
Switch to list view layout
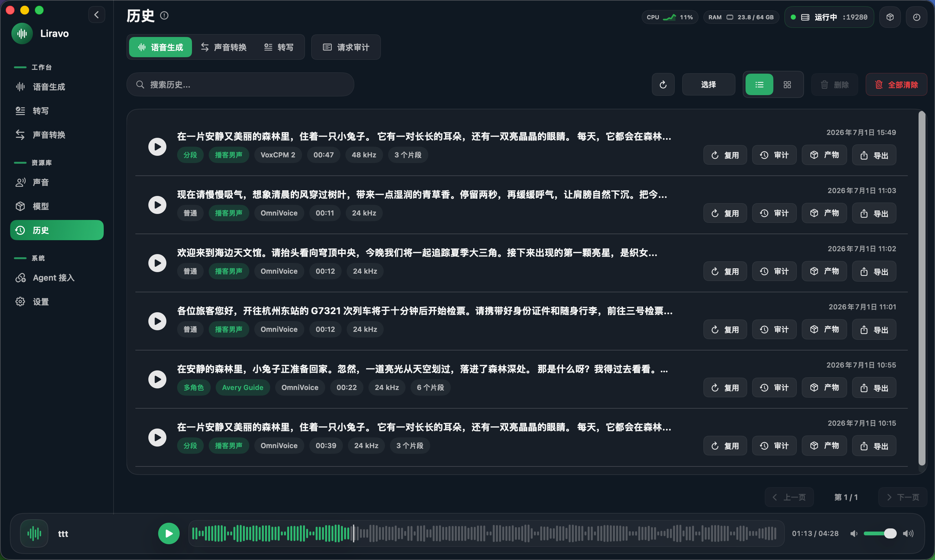tap(759, 84)
